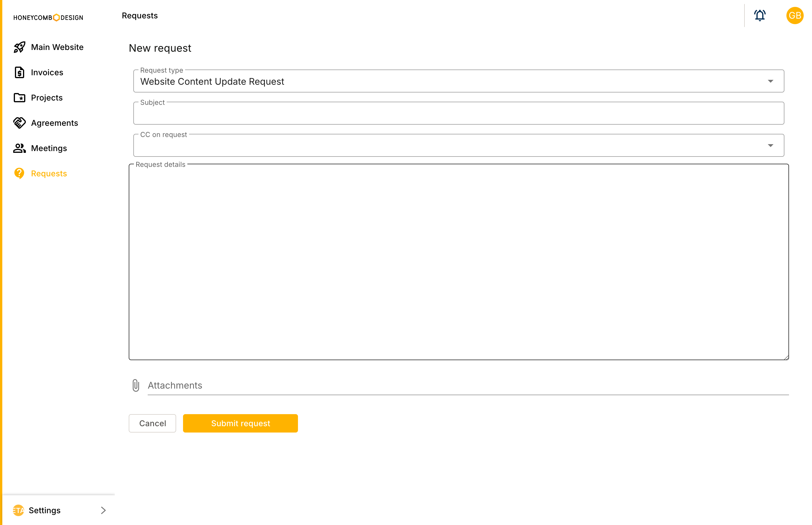Image resolution: width=812 pixels, height=525 pixels.
Task: Click inside the Request details text area
Action: click(459, 262)
